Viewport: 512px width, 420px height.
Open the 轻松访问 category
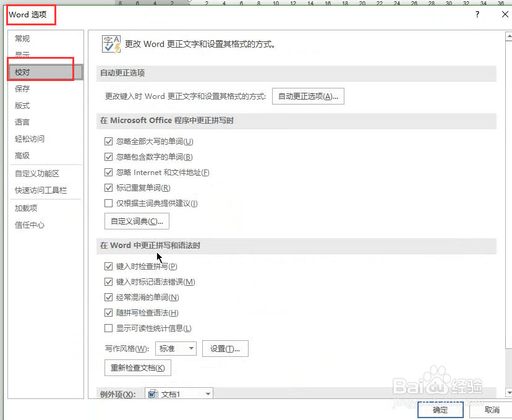(x=30, y=139)
